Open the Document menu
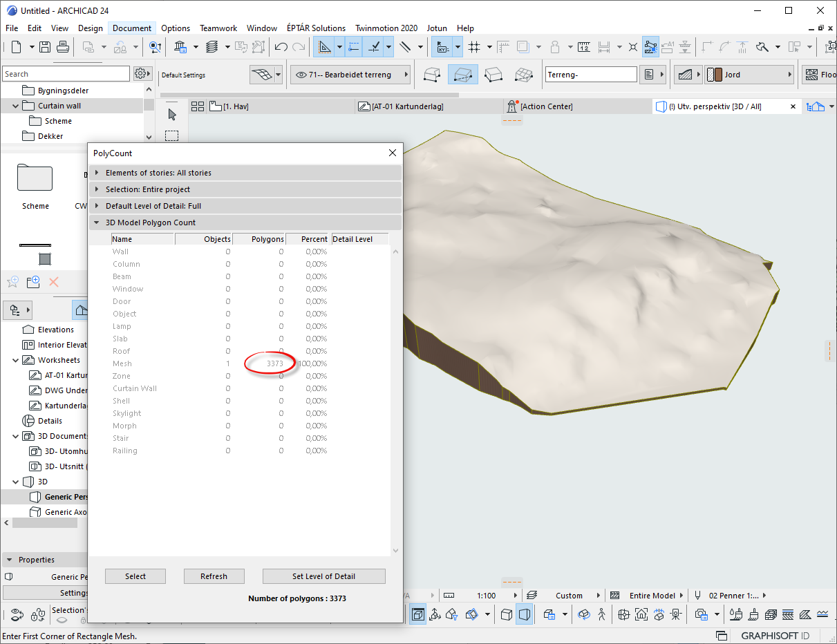This screenshot has height=644, width=837. pos(132,28)
